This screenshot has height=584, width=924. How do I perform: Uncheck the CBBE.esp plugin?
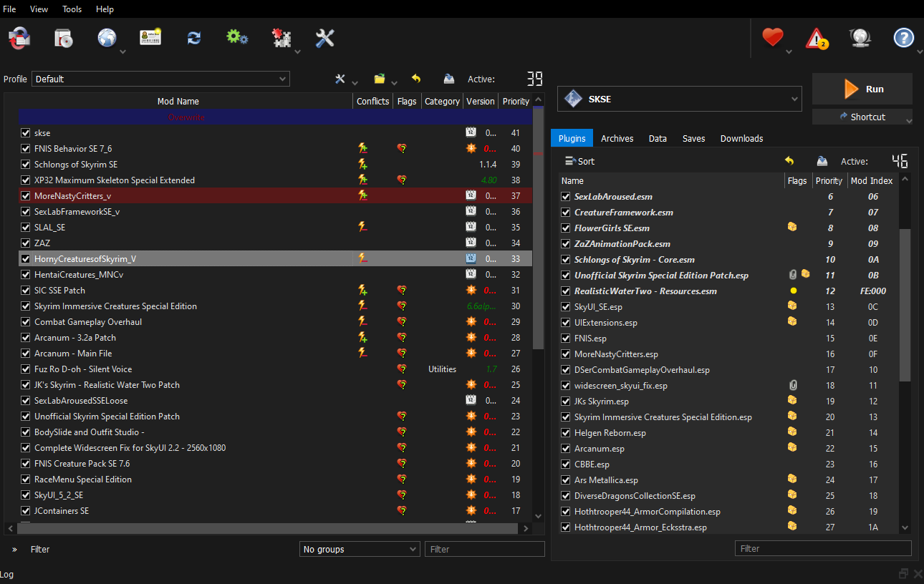point(566,464)
